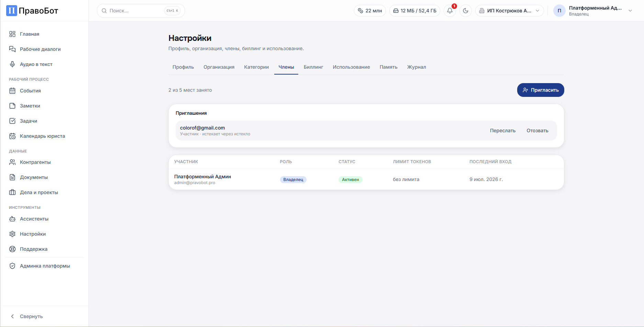Open События calendar icon
This screenshot has width=644, height=327.
click(12, 91)
